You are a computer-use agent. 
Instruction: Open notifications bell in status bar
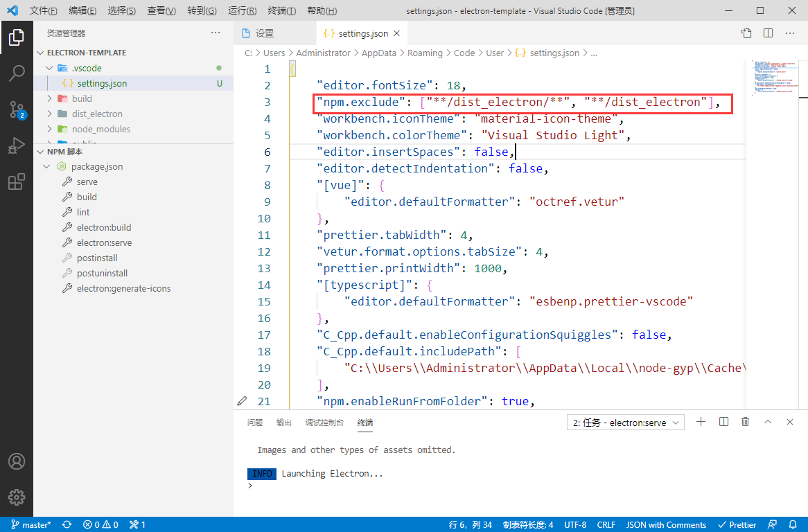[x=793, y=525]
